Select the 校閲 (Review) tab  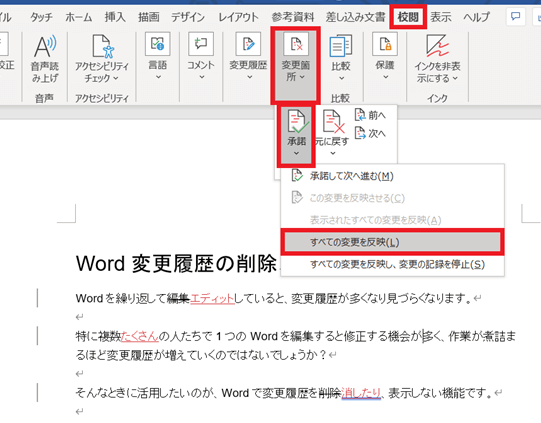[408, 17]
